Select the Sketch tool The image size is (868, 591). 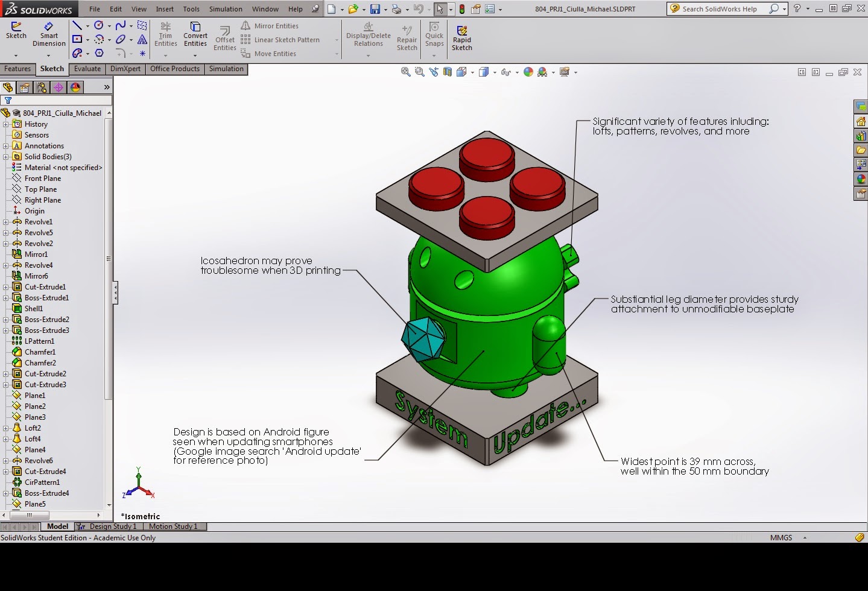pyautogui.click(x=16, y=31)
